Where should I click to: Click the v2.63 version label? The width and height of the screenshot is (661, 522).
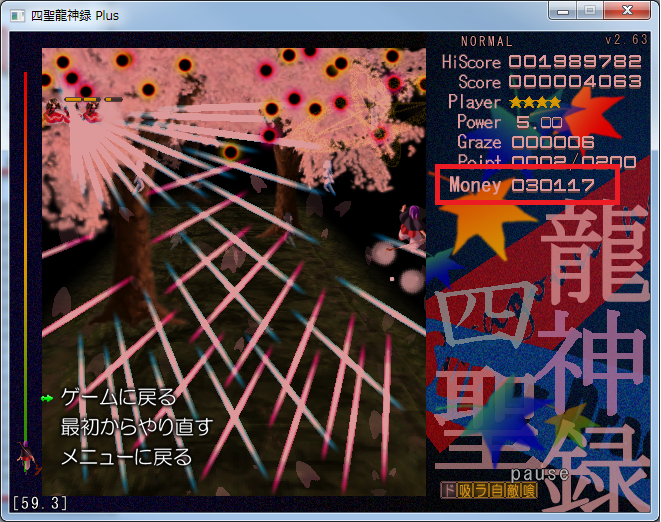pyautogui.click(x=626, y=40)
